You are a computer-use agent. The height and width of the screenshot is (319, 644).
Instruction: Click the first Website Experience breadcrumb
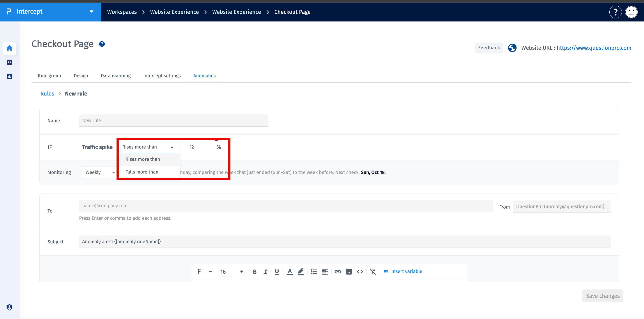point(174,12)
